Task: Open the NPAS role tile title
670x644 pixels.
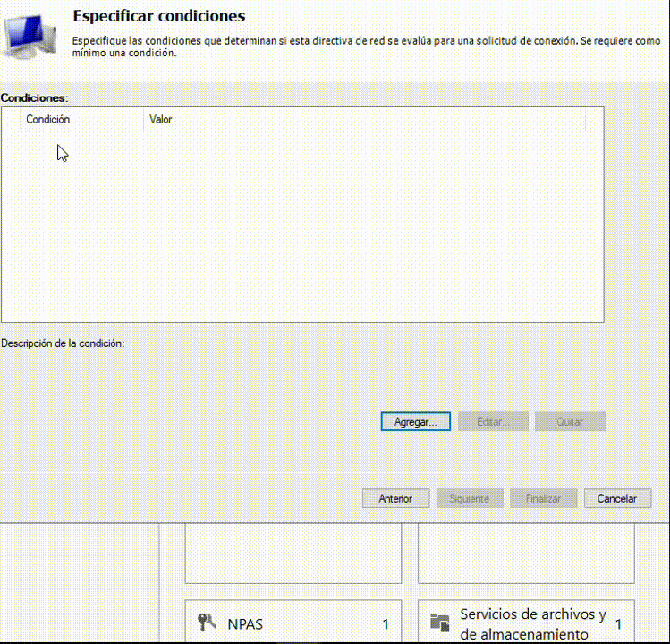Action: [x=245, y=624]
